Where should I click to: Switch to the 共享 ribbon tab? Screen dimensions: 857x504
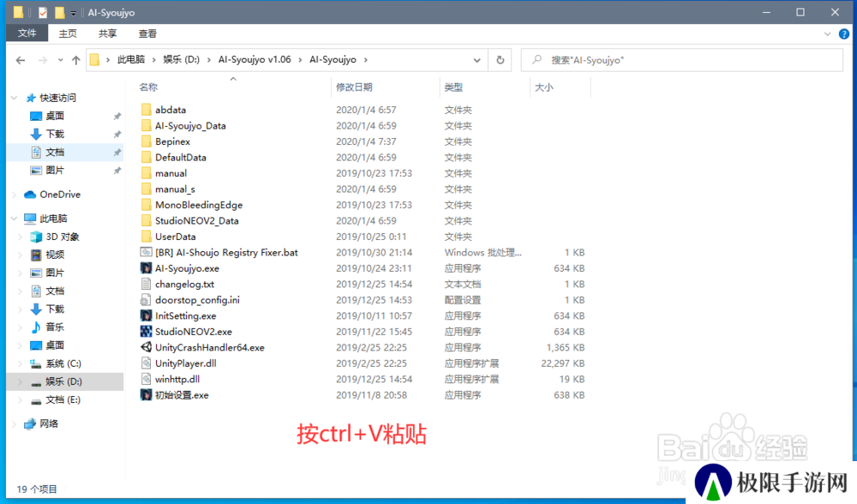pos(108,34)
